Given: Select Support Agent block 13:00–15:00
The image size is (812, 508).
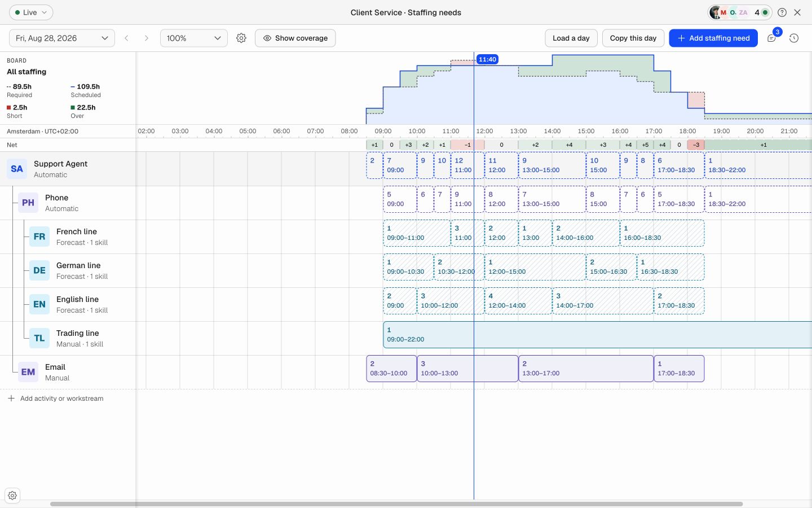Looking at the screenshot, I should pos(552,165).
